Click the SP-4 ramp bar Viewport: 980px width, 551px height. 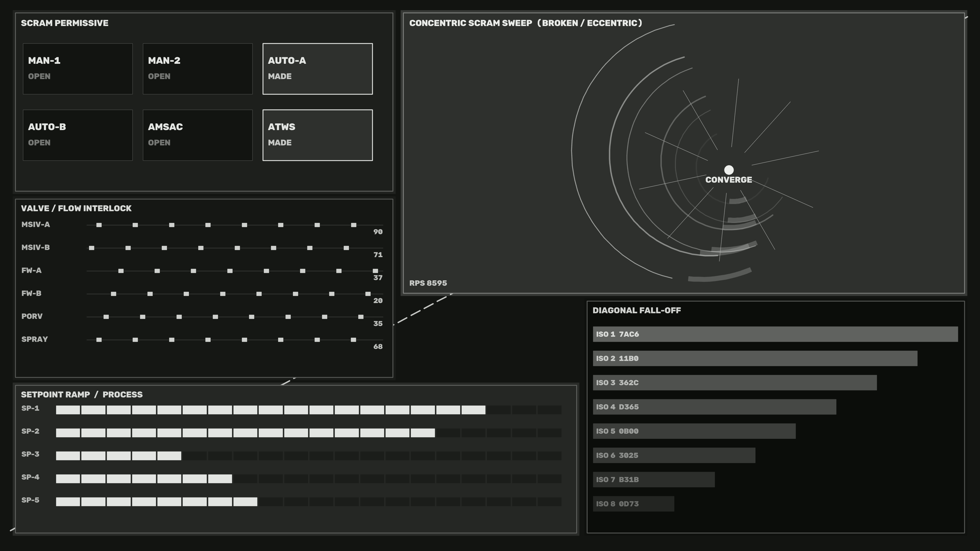309,478
